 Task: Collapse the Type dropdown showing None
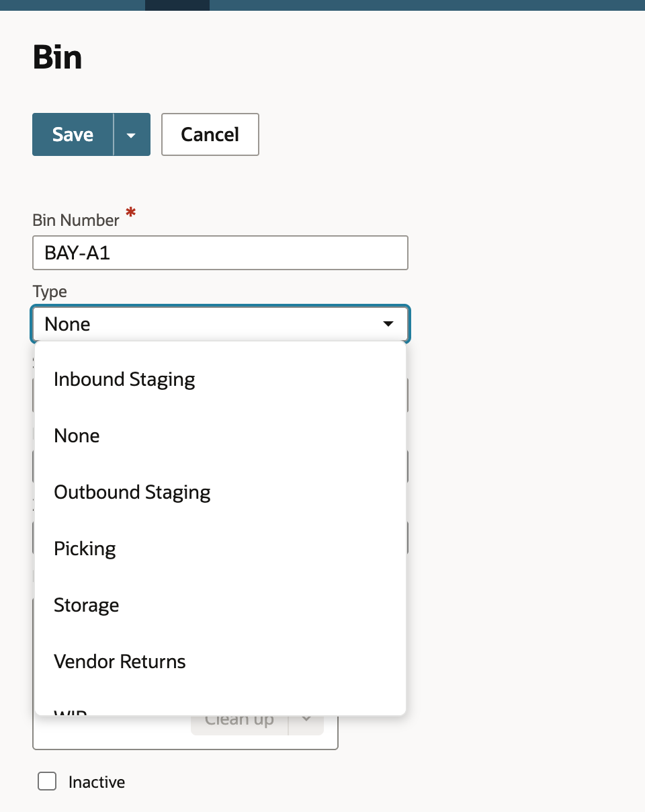pos(220,324)
